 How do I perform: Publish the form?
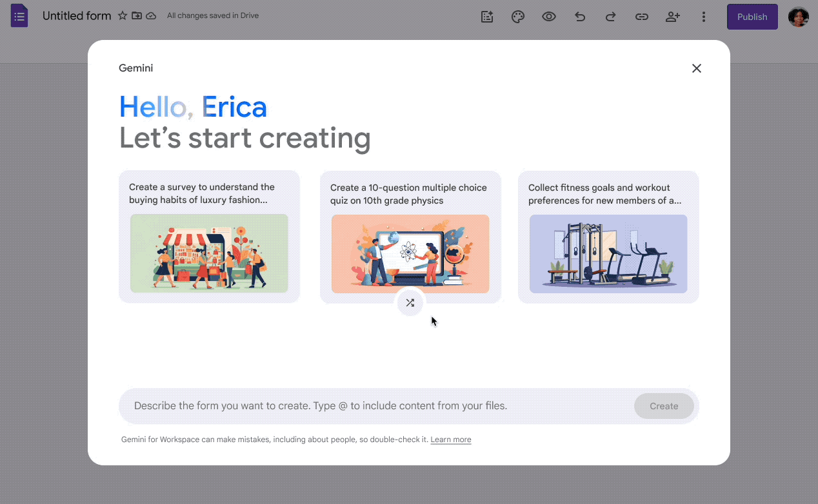[x=752, y=16]
